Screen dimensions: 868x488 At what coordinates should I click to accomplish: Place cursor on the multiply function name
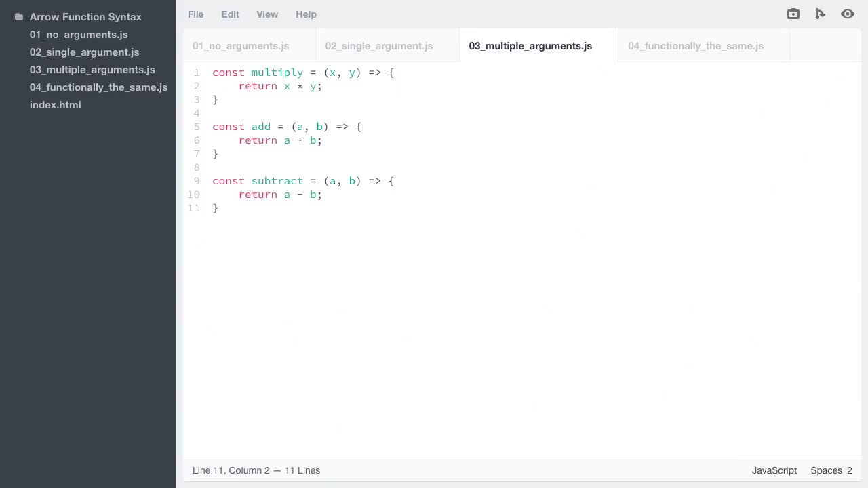pyautogui.click(x=277, y=73)
